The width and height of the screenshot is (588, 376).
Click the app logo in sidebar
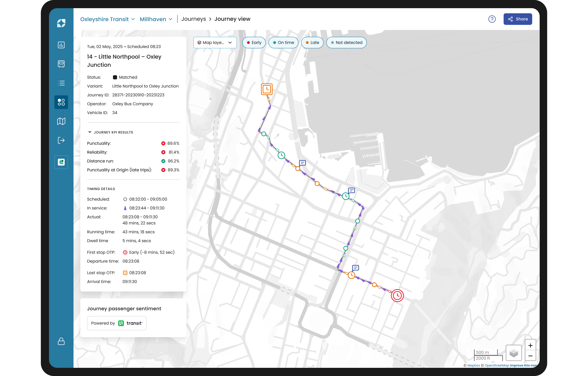[61, 23]
